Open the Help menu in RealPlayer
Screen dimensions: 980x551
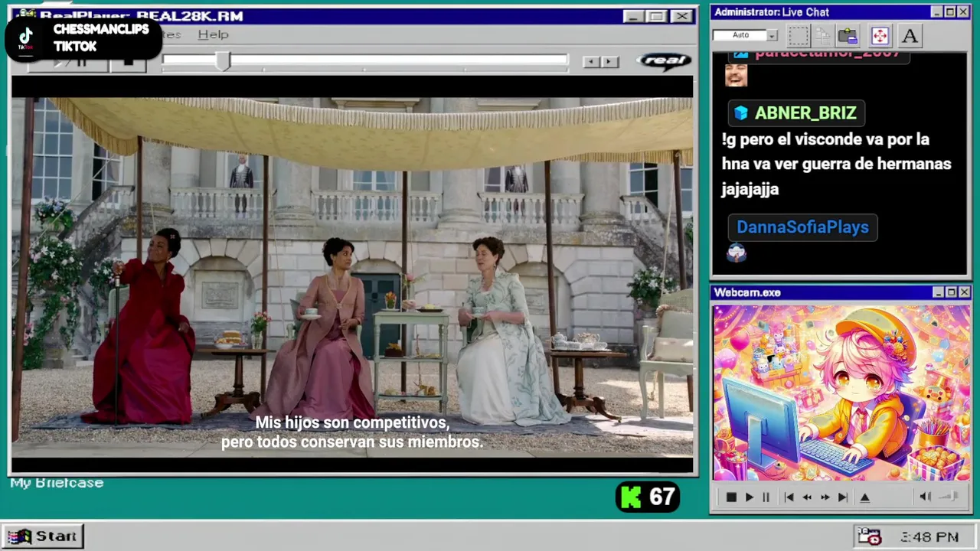[x=213, y=34]
